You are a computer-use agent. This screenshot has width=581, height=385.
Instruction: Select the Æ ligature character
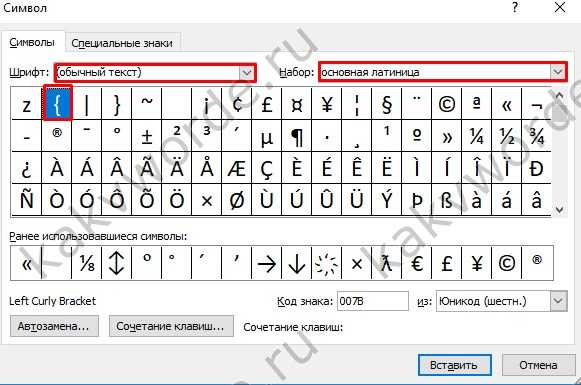click(x=237, y=168)
